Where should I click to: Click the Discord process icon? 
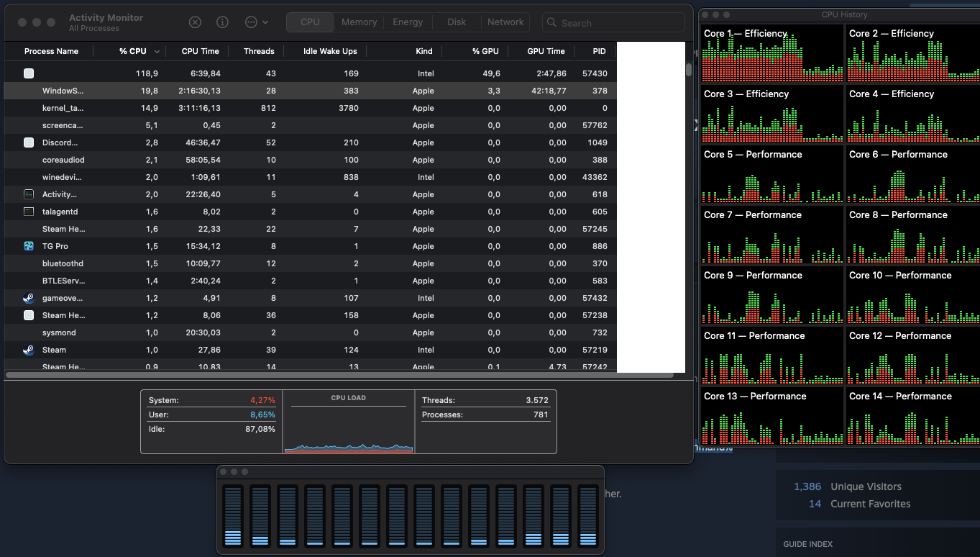[29, 142]
